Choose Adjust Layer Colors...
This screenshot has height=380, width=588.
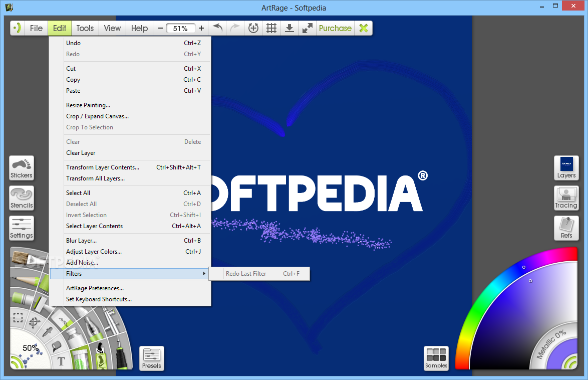(131, 252)
